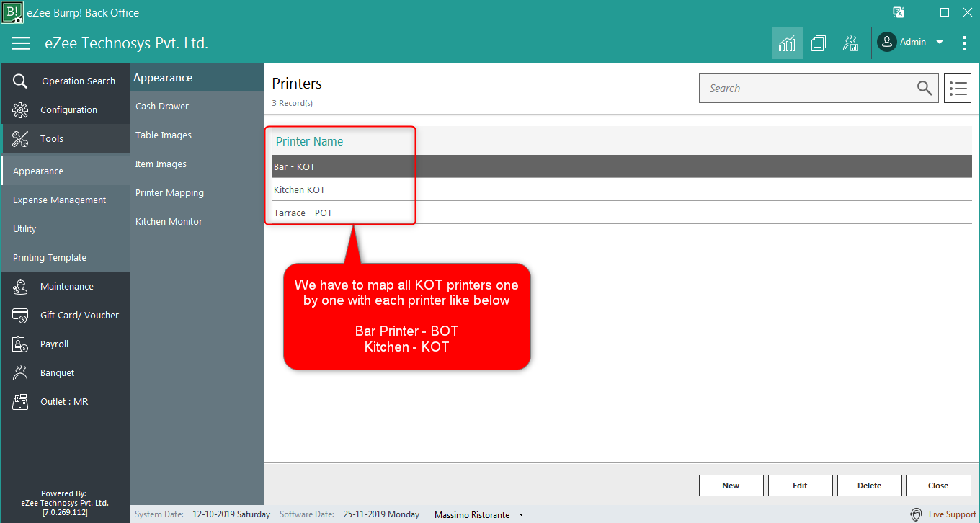Click the Gift Card/Voucher icon
The height and width of the screenshot is (523, 980).
point(20,316)
